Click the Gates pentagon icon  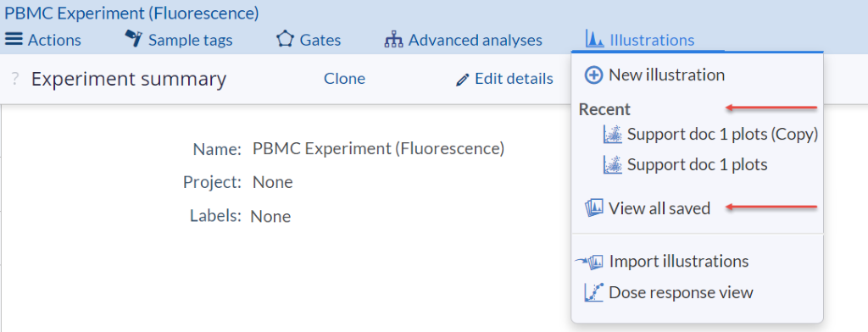[x=285, y=39]
